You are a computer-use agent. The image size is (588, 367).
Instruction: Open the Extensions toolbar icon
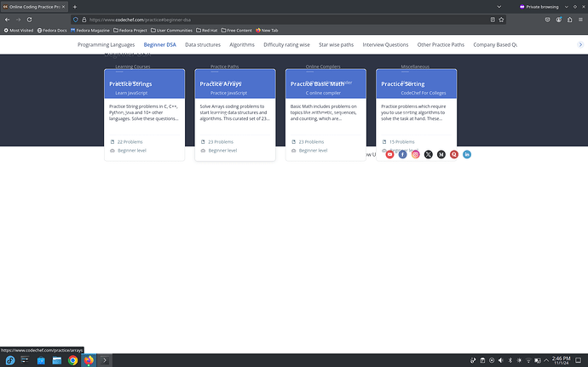click(x=569, y=20)
